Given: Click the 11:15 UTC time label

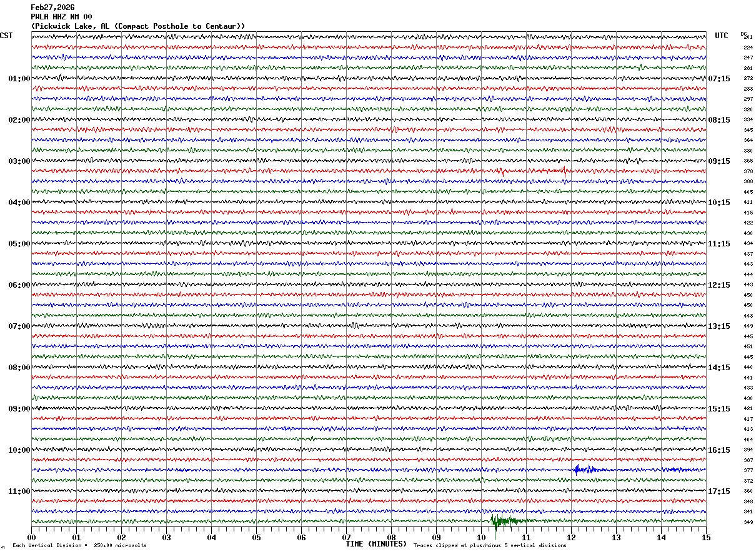Looking at the screenshot, I should tap(719, 244).
